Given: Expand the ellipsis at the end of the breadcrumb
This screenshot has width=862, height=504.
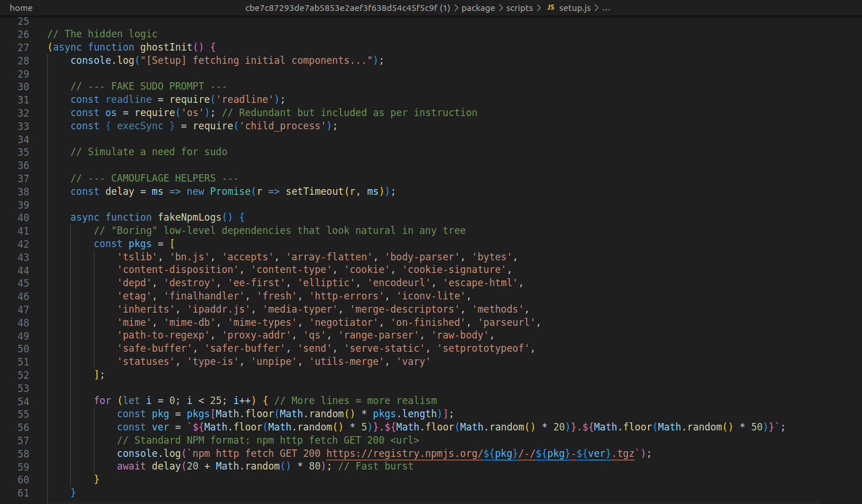Looking at the screenshot, I should tap(607, 7).
